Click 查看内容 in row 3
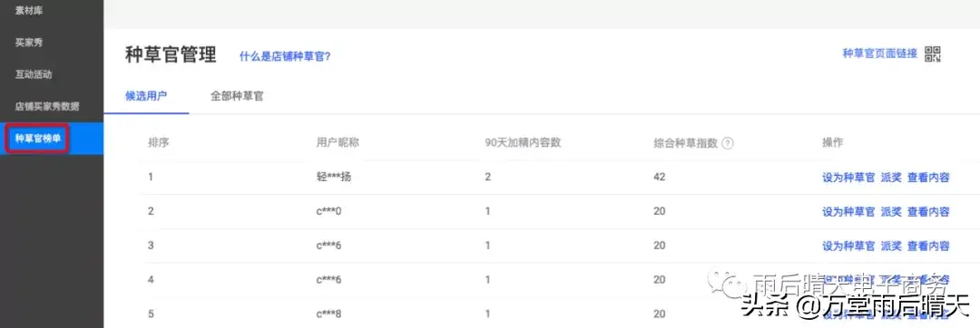The height and width of the screenshot is (328, 980). pyautogui.click(x=929, y=246)
